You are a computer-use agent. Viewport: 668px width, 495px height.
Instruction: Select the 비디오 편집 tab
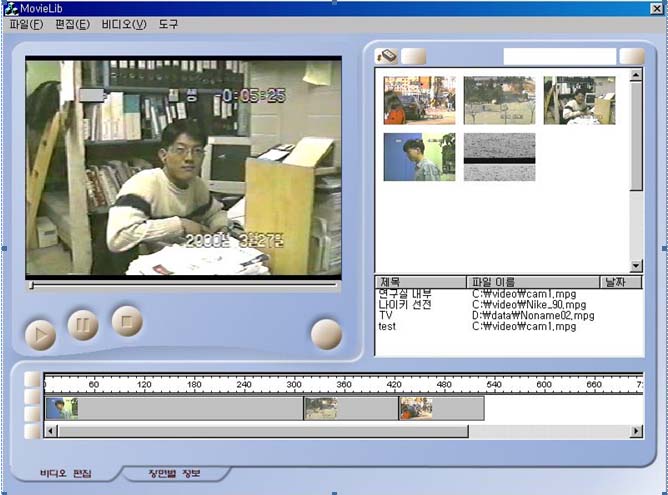66,472
